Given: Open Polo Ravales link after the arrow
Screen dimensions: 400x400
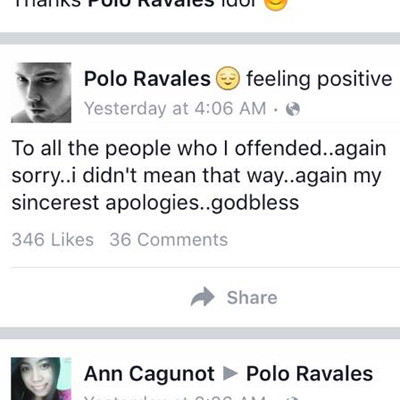Looking at the screenshot, I should (309, 374).
